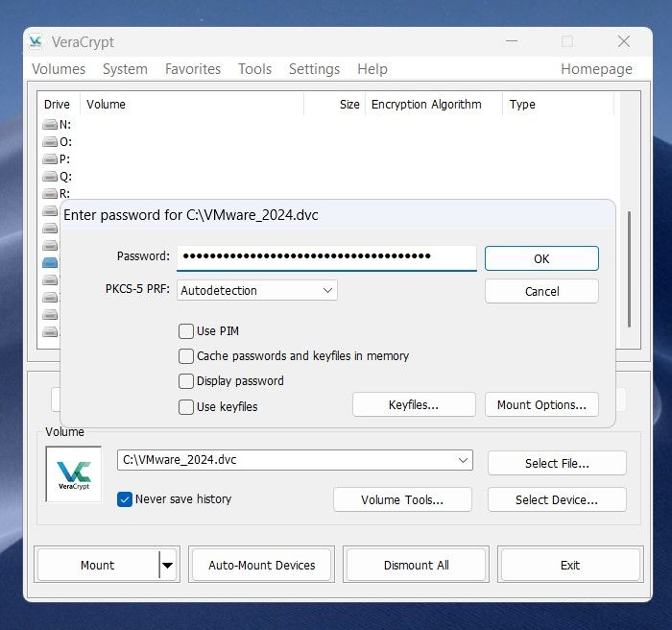Expand the volume path combo box arrow
Screen dimensions: 672x630
(463, 460)
